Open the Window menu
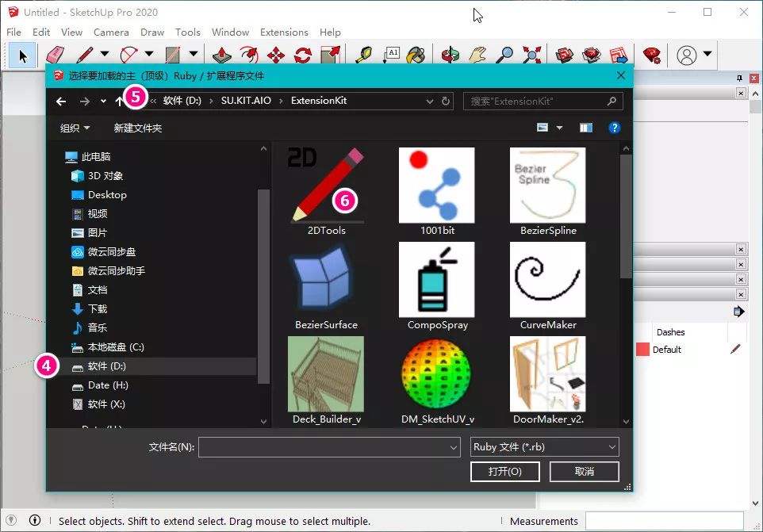The width and height of the screenshot is (763, 532). point(230,32)
